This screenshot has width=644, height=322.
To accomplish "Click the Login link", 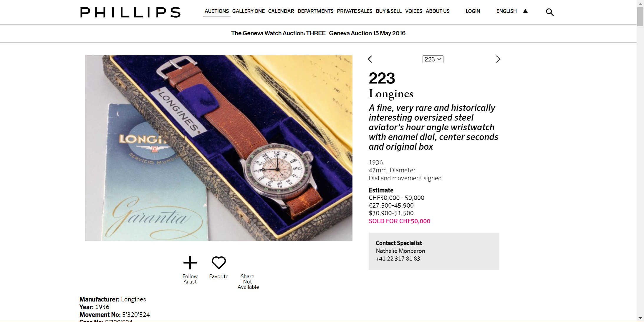I will coord(473,11).
